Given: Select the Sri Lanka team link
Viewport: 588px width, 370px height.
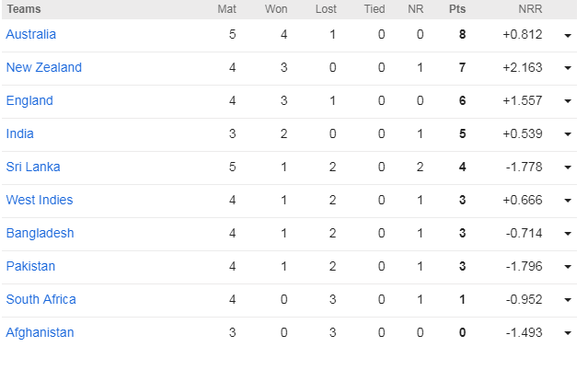Looking at the screenshot, I should tap(33, 167).
